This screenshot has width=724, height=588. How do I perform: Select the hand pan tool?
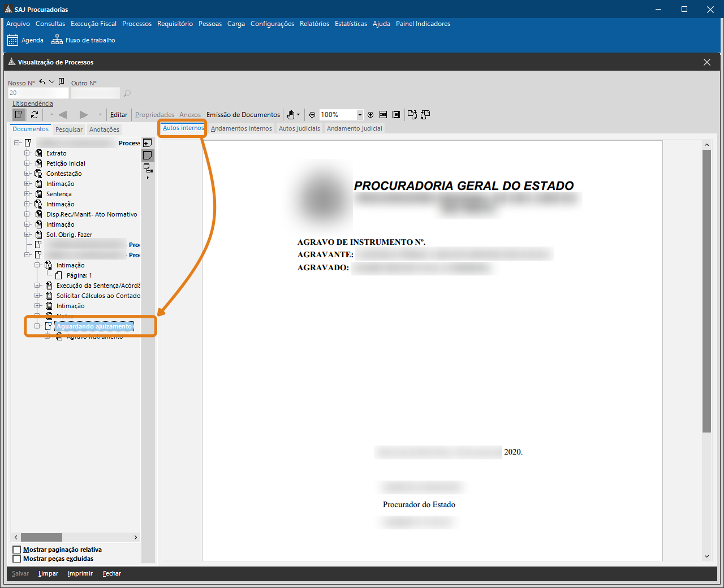[x=291, y=115]
